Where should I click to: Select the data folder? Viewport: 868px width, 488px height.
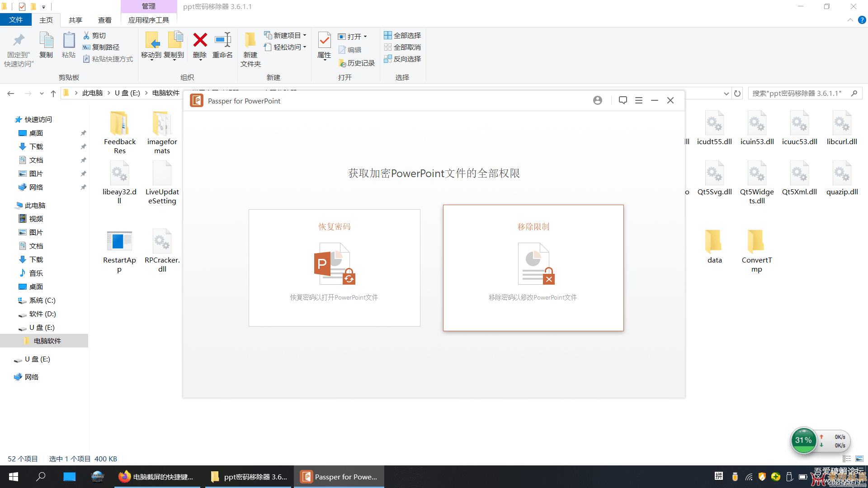(x=714, y=247)
